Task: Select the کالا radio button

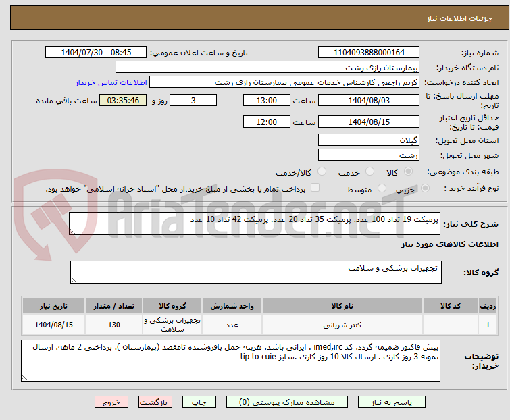Action: point(408,172)
